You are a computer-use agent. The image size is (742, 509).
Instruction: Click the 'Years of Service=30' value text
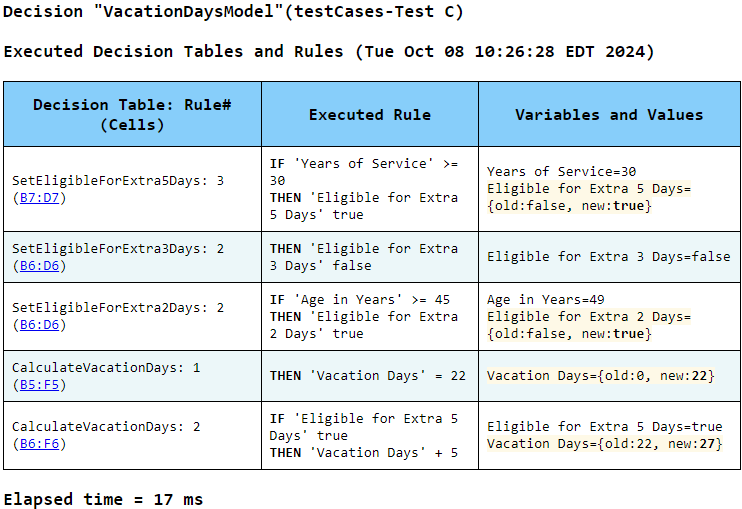point(561,172)
